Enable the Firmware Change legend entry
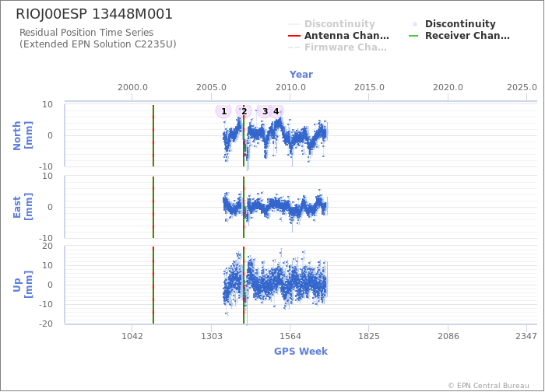Viewport: 545px width, 392px height. click(x=337, y=47)
